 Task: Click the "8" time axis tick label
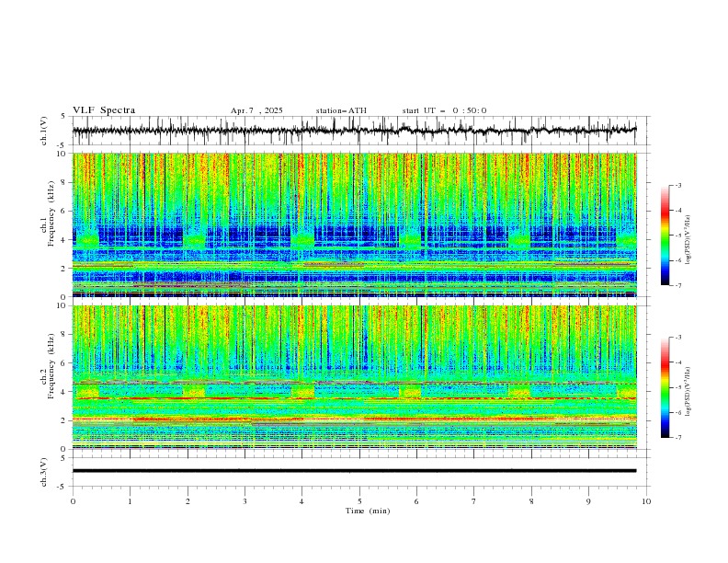(531, 501)
